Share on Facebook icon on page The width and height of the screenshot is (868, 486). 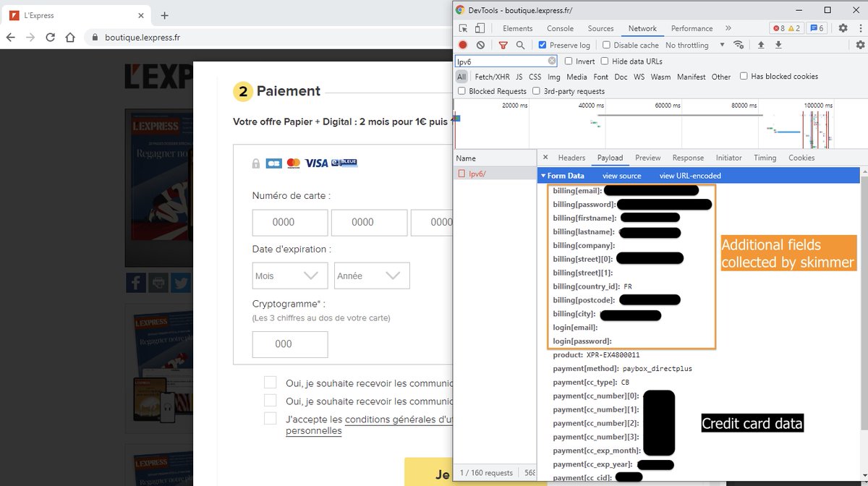tap(136, 283)
